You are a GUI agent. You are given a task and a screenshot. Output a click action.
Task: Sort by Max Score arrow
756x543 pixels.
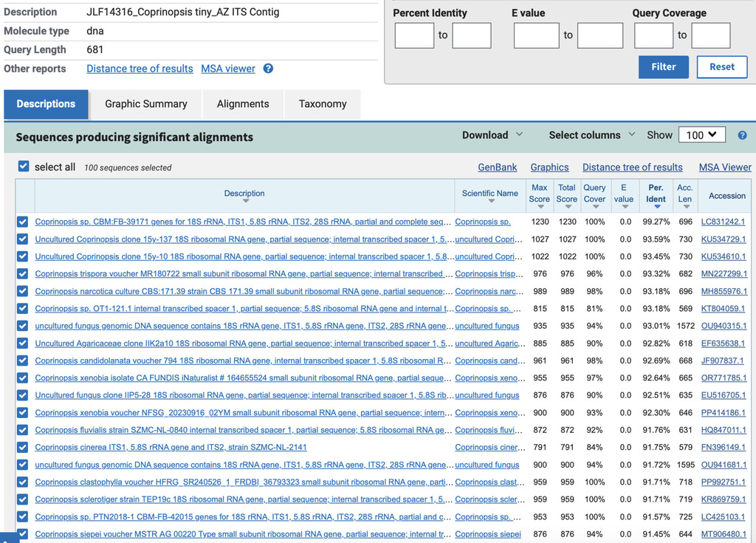coord(540,207)
